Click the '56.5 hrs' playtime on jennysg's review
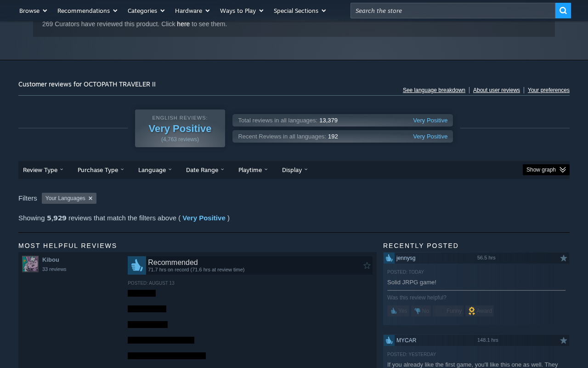Screen dimensions: 588x368 (x=486, y=258)
